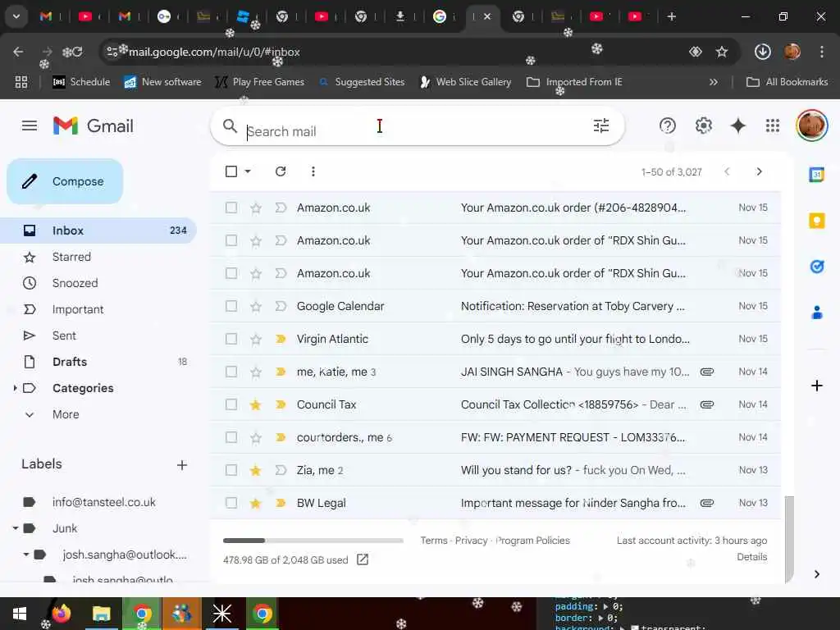
Task: Show more bookmarks double chevron
Action: (713, 82)
